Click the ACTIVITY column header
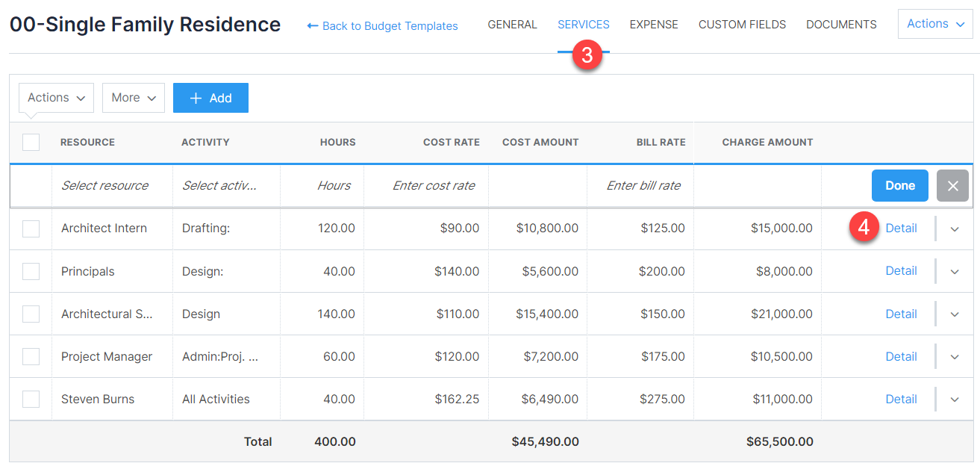Screen dimensions: 980x466 click(x=205, y=142)
